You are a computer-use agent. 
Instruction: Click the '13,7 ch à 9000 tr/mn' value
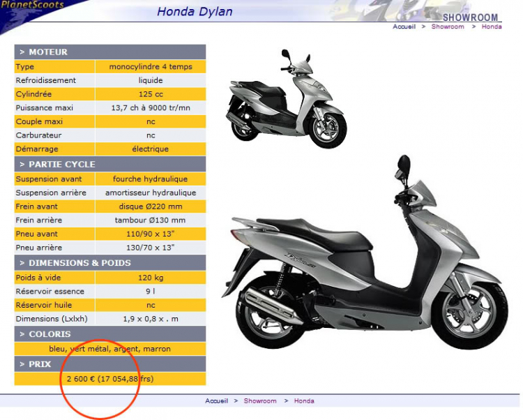tap(151, 107)
